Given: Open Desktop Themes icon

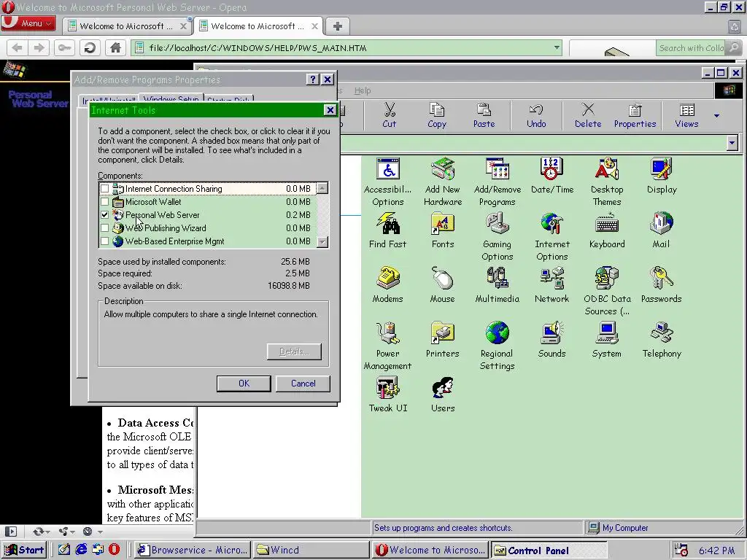Looking at the screenshot, I should [x=607, y=182].
